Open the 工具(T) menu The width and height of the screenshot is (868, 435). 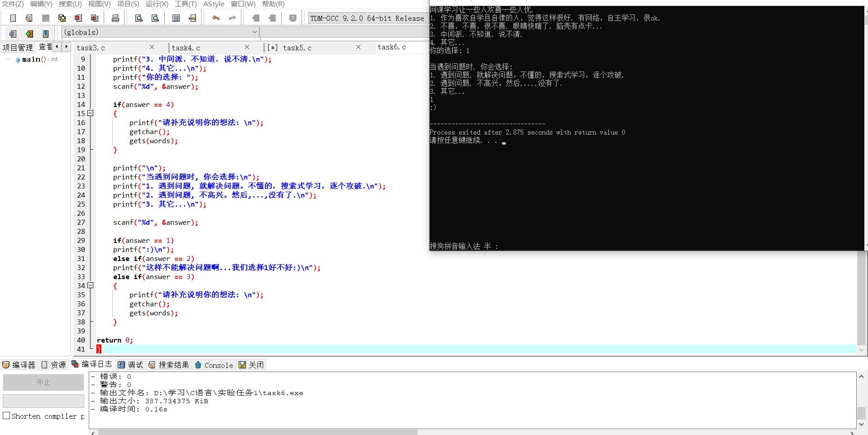tap(186, 4)
